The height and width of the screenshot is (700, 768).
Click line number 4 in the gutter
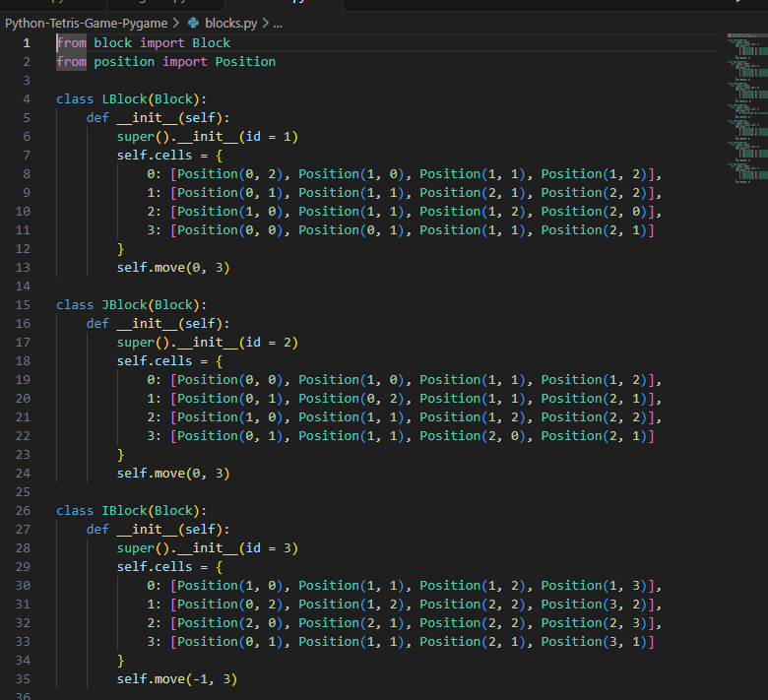point(26,99)
